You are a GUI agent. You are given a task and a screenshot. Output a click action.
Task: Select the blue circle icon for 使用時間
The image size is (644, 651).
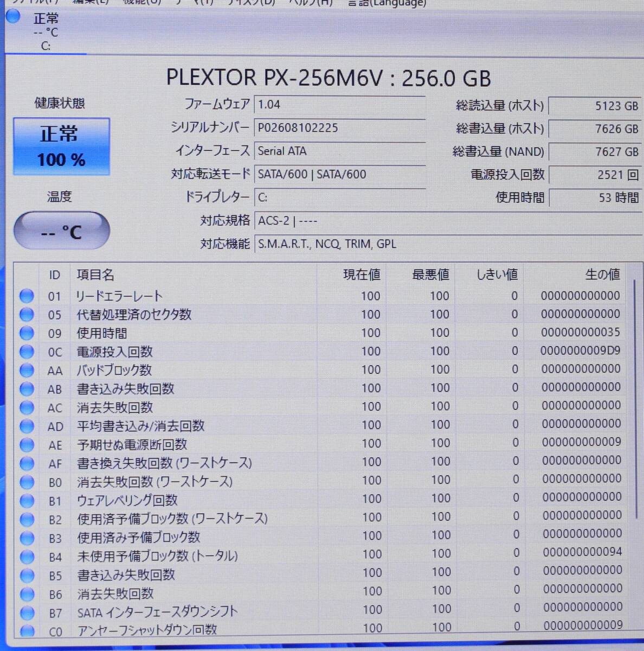click(x=27, y=333)
